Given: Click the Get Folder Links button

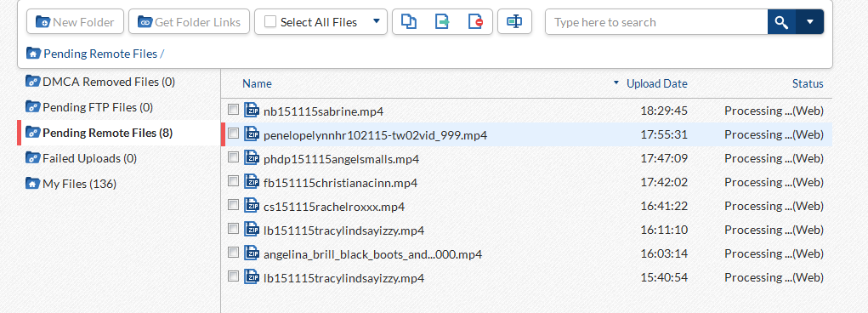Looking at the screenshot, I should click(190, 22).
